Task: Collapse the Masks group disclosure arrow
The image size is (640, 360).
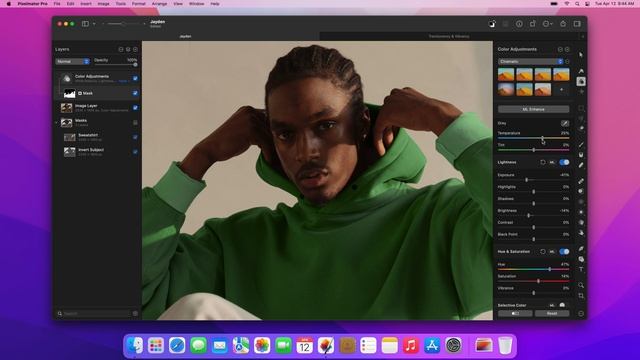Action: click(56, 122)
